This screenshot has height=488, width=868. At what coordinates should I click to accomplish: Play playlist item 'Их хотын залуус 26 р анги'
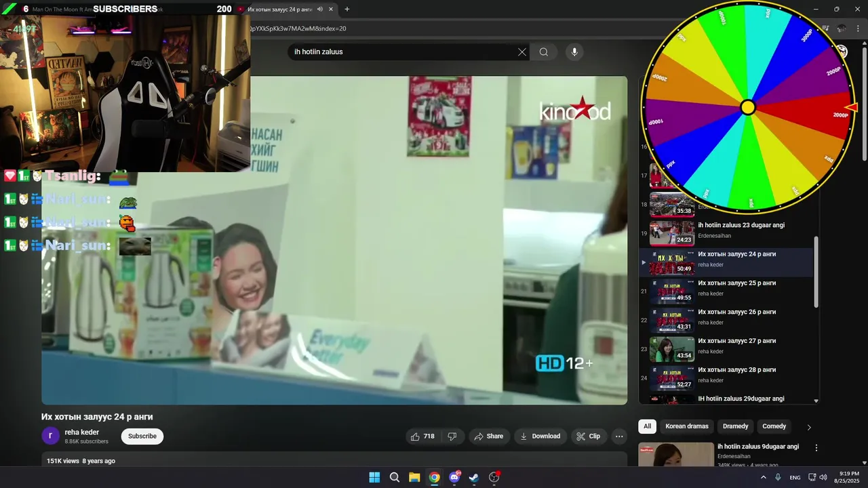click(736, 312)
